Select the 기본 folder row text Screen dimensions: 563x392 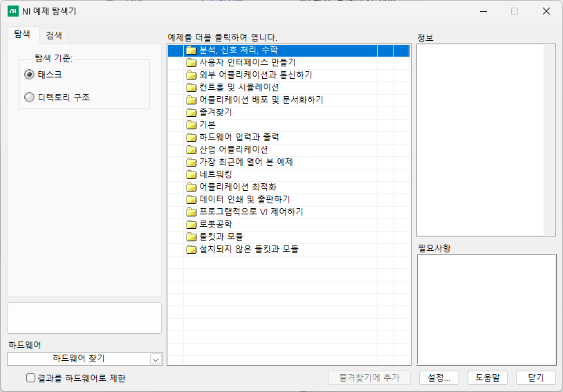pos(207,124)
